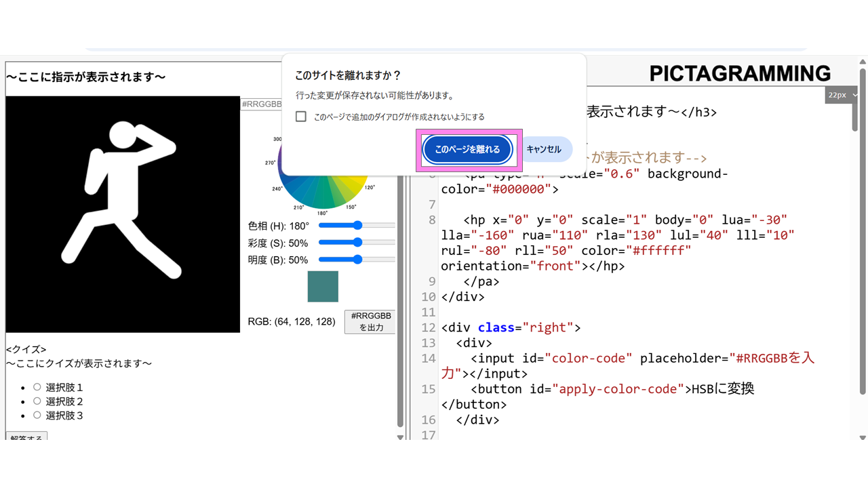Adjust the 色相 (H) hue slider
The height and width of the screenshot is (488, 868).
(x=357, y=226)
